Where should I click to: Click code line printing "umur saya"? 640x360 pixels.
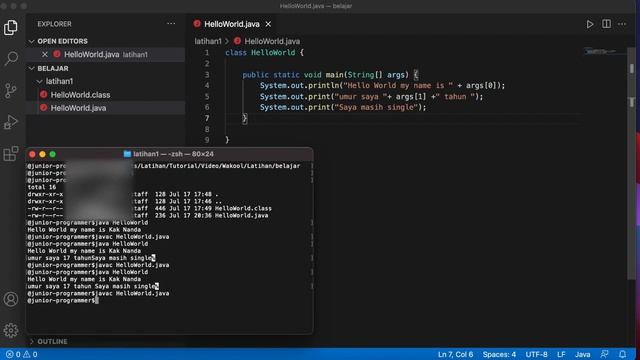(371, 96)
